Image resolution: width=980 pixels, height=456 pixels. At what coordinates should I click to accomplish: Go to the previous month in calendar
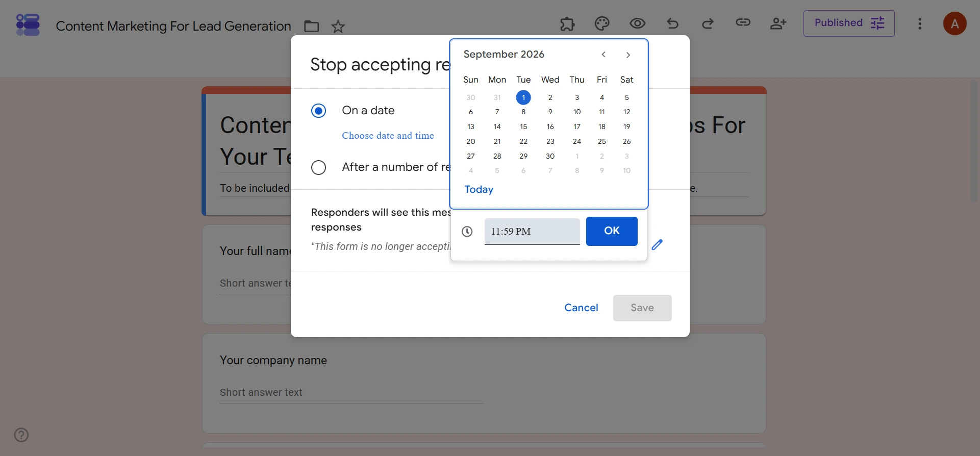(604, 55)
